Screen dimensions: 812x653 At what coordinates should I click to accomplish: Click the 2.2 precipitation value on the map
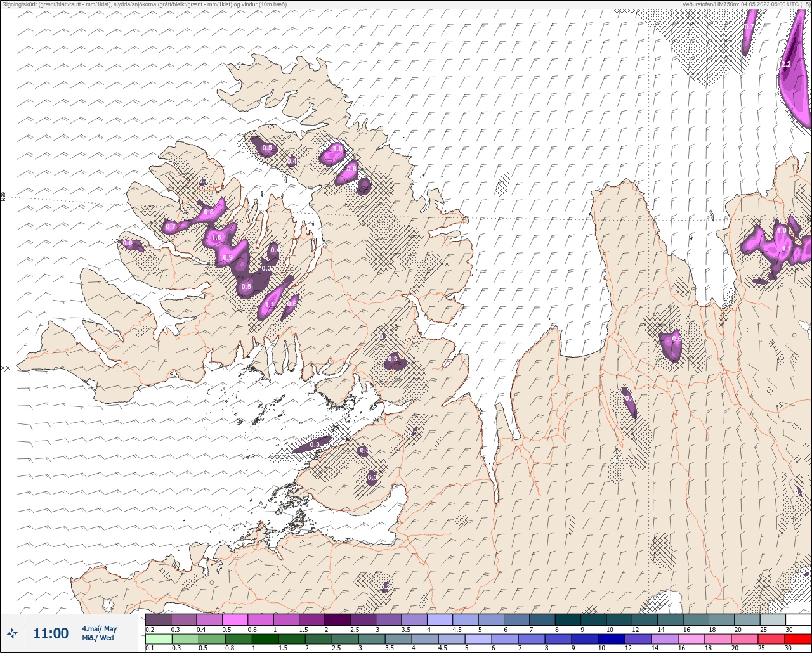click(x=785, y=65)
